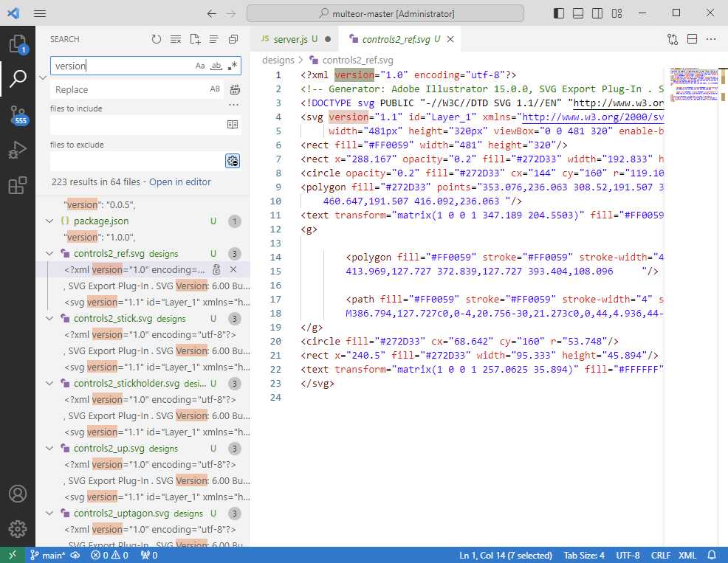Open the Accounts menu in the activity bar

click(18, 494)
